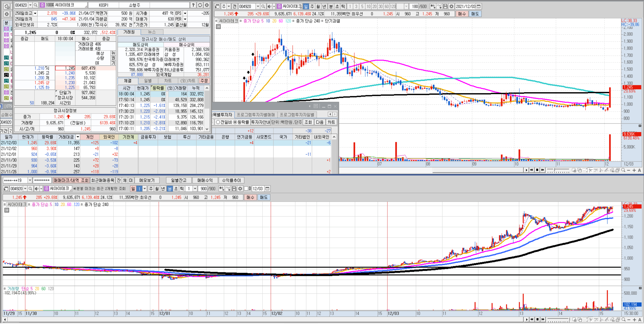This screenshot has width=644, height=324.
Task: Open account number dropdown ****-**19
Action: pyautogui.click(x=30, y=180)
